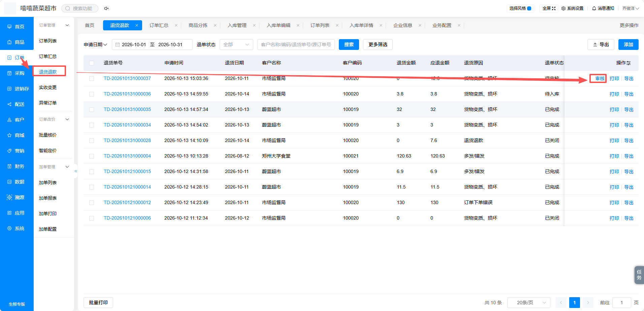Collapse the 订单管理 submenu group

point(67,25)
